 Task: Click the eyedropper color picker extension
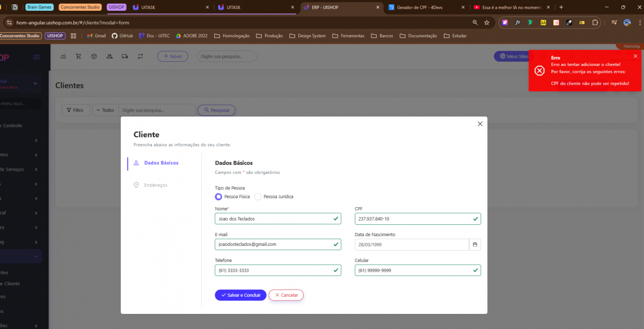click(x=569, y=23)
